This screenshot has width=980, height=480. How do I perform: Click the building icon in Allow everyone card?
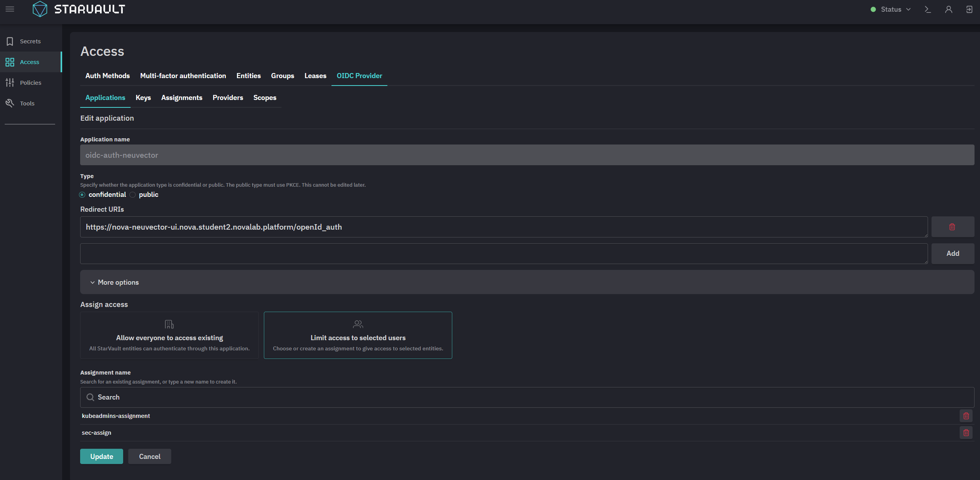(x=169, y=324)
